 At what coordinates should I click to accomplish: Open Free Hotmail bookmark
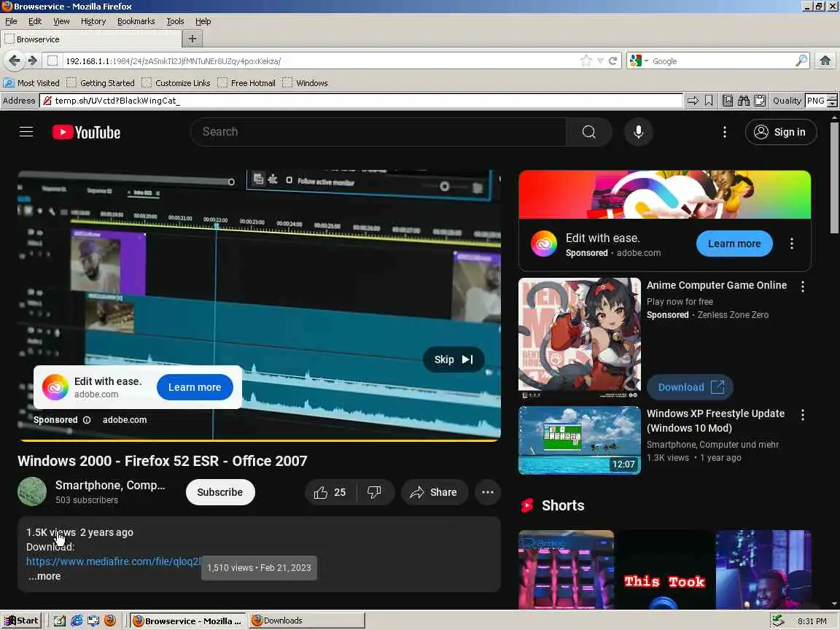[x=246, y=83]
